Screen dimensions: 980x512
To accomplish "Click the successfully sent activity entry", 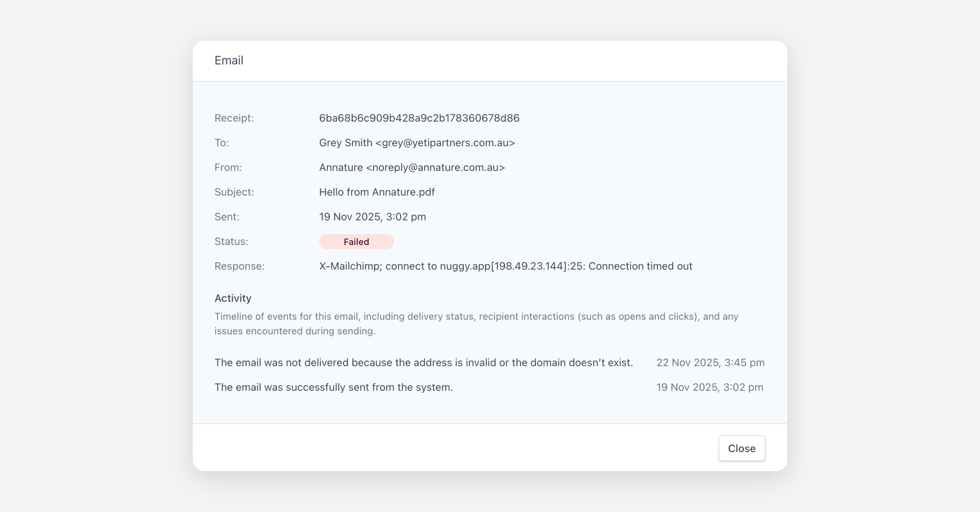I will pyautogui.click(x=334, y=387).
